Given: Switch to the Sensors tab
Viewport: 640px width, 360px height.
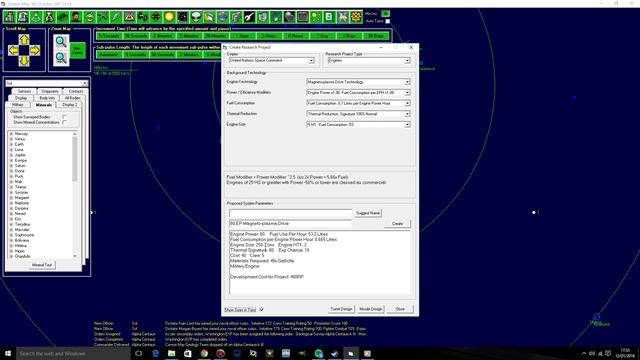Looking at the screenshot, I should click(x=24, y=91).
